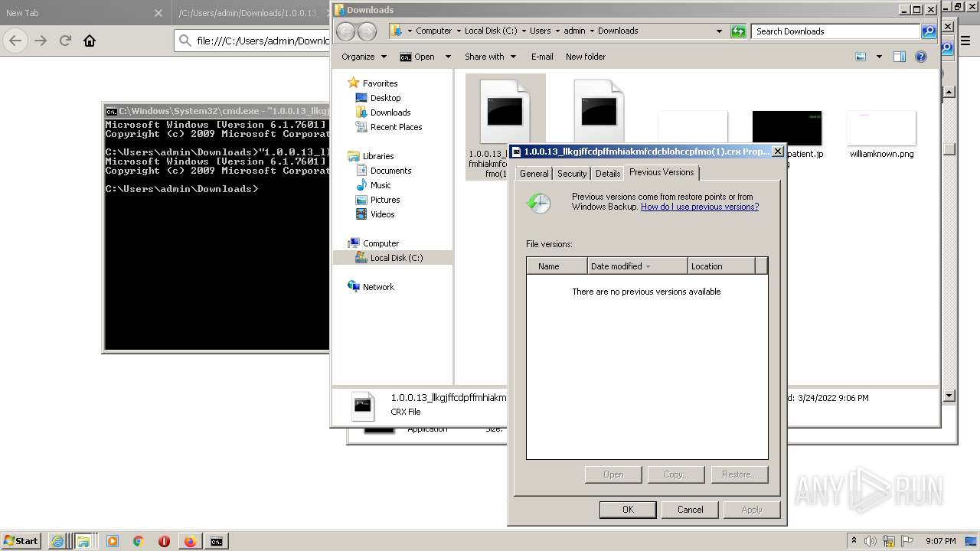The height and width of the screenshot is (551, 980).
Task: Open Explorer help question mark icon
Action: tap(921, 57)
